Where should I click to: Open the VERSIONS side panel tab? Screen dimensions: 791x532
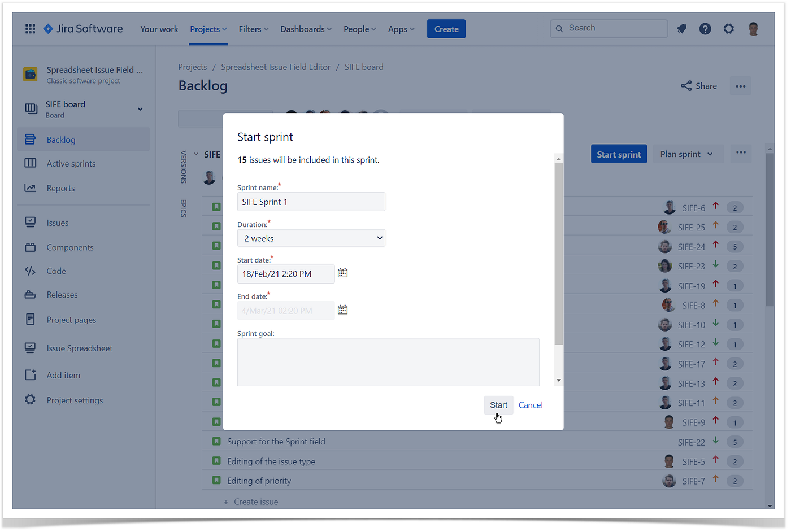(x=183, y=167)
